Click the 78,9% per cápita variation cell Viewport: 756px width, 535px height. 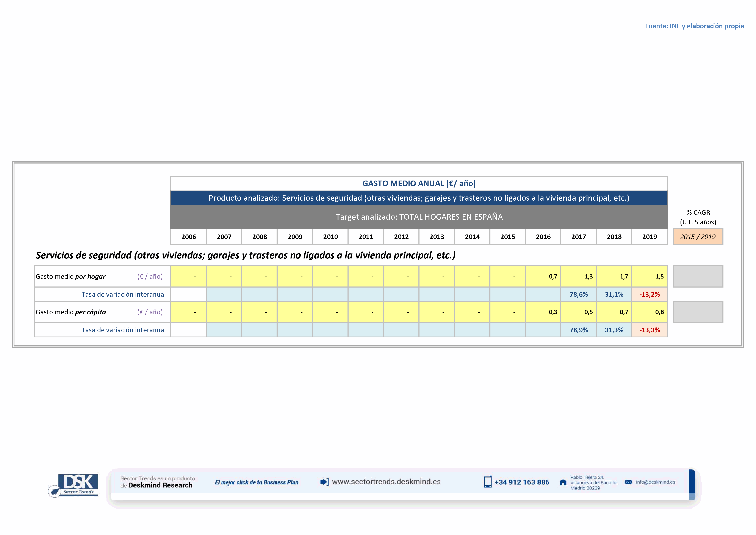coord(579,330)
